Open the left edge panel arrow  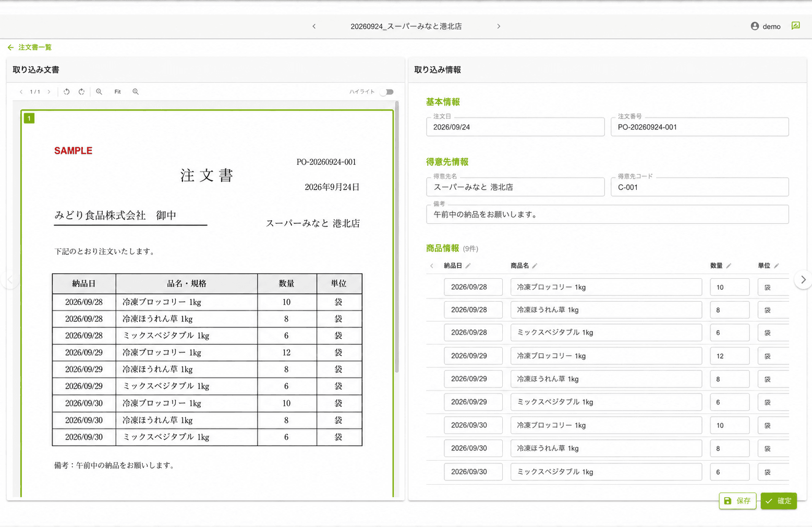tap(9, 280)
